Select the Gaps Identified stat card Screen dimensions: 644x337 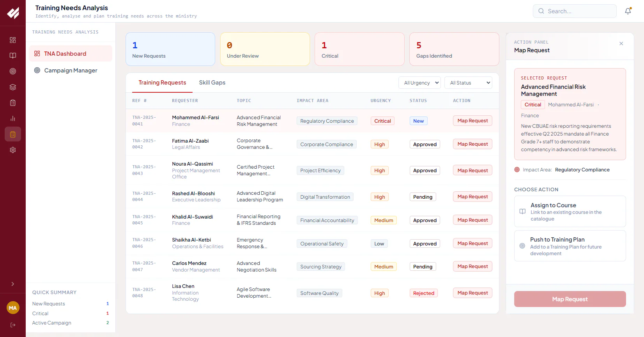click(x=454, y=49)
